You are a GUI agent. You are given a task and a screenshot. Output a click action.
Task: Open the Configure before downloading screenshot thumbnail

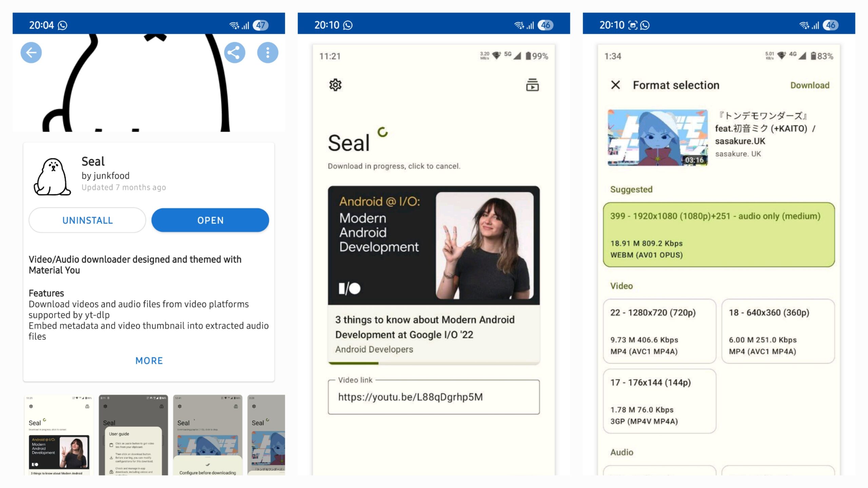tap(208, 435)
